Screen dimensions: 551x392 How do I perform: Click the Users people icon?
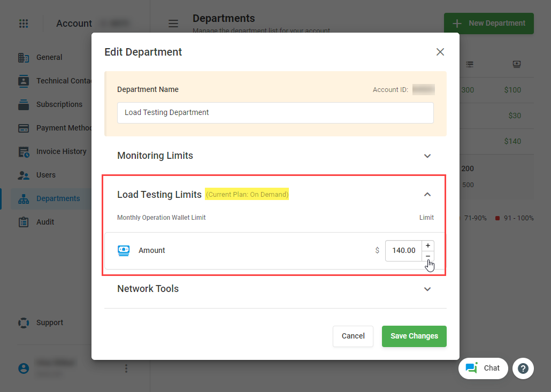[24, 175]
